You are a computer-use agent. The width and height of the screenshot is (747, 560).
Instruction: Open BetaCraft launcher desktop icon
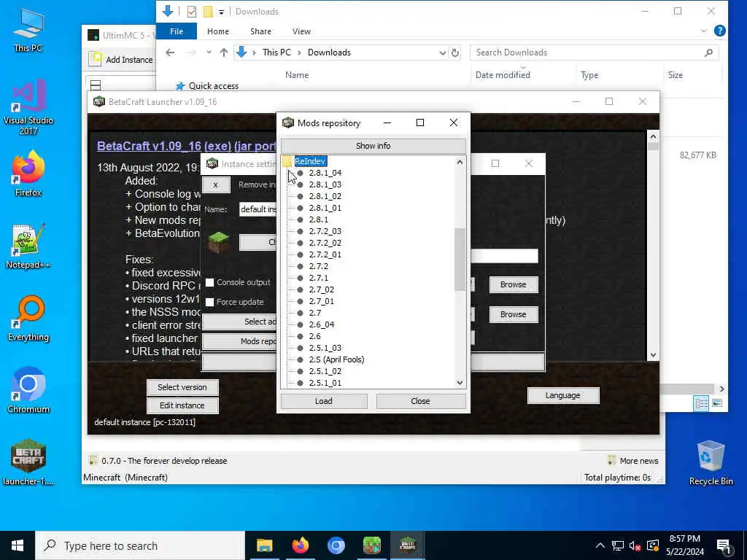28,462
